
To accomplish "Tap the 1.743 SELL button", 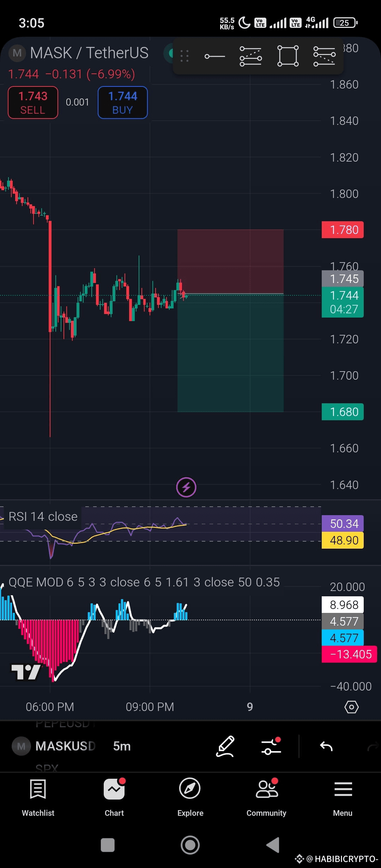I will (x=33, y=102).
